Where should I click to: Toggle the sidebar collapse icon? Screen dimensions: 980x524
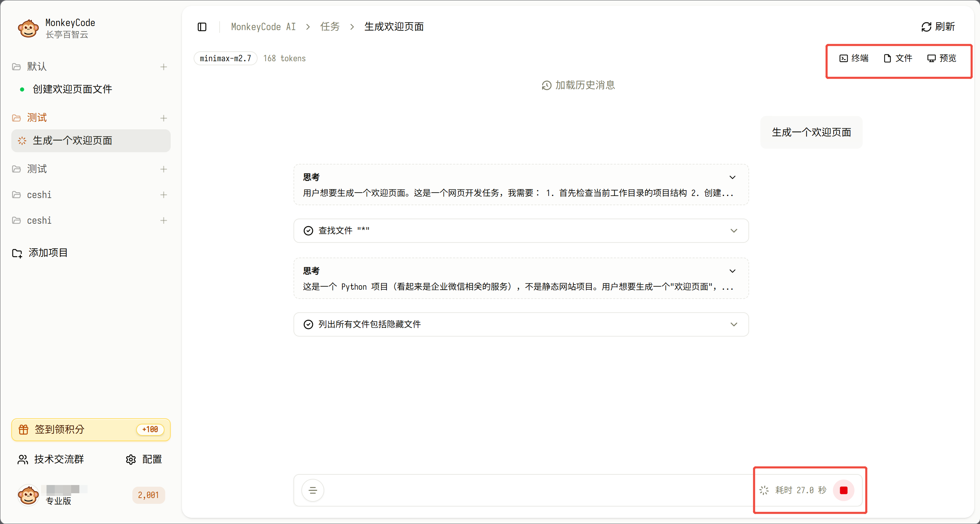(x=202, y=27)
